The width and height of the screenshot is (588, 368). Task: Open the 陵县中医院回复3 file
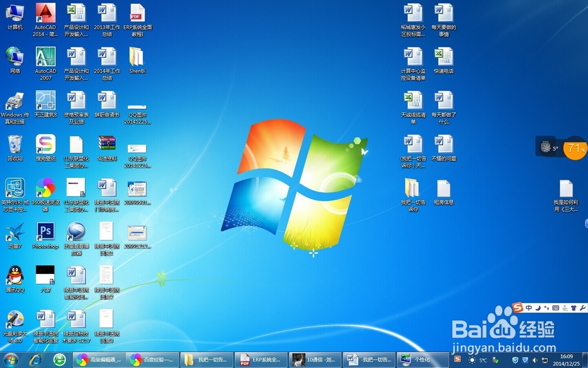[107, 326]
